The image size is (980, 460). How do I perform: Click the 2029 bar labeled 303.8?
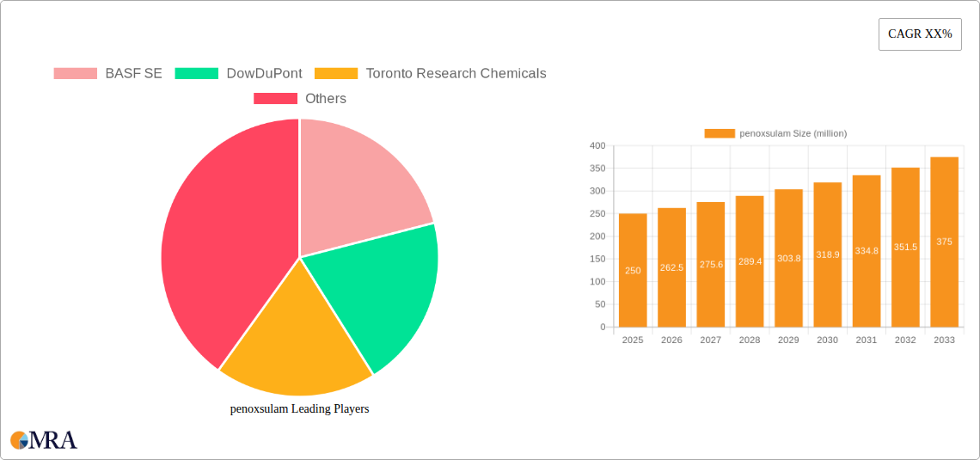click(789, 258)
